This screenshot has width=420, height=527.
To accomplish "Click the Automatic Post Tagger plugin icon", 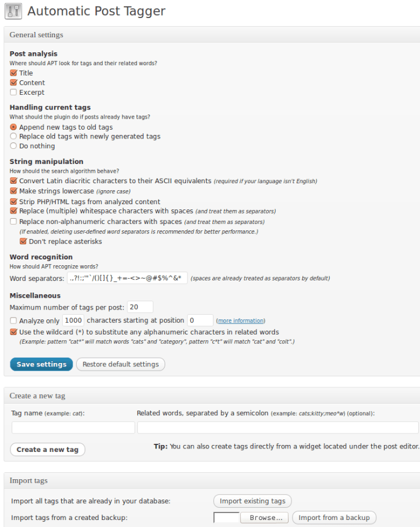I will [x=12, y=11].
